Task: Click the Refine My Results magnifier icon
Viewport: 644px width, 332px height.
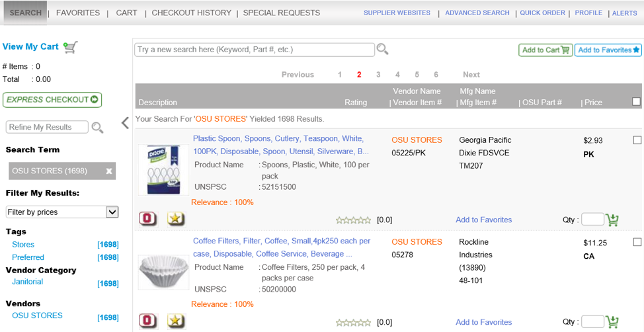Action: (x=97, y=128)
